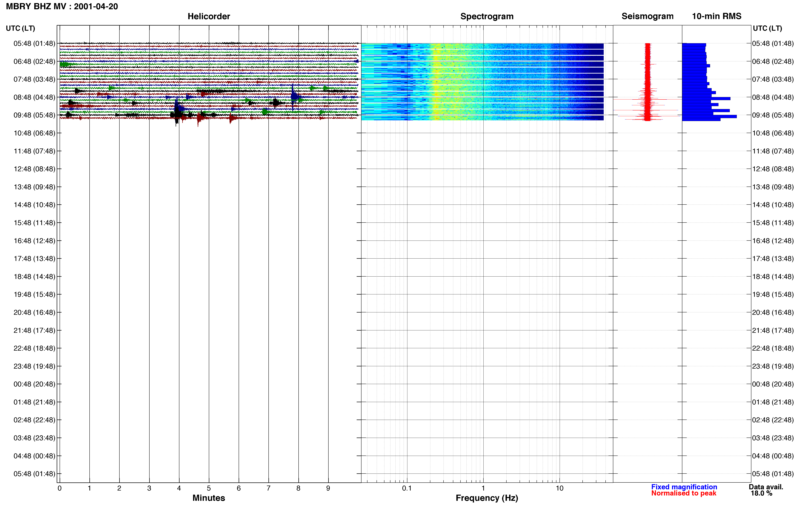
Task: Click left-axis time label 09:48 (05:48)
Action: [34, 115]
